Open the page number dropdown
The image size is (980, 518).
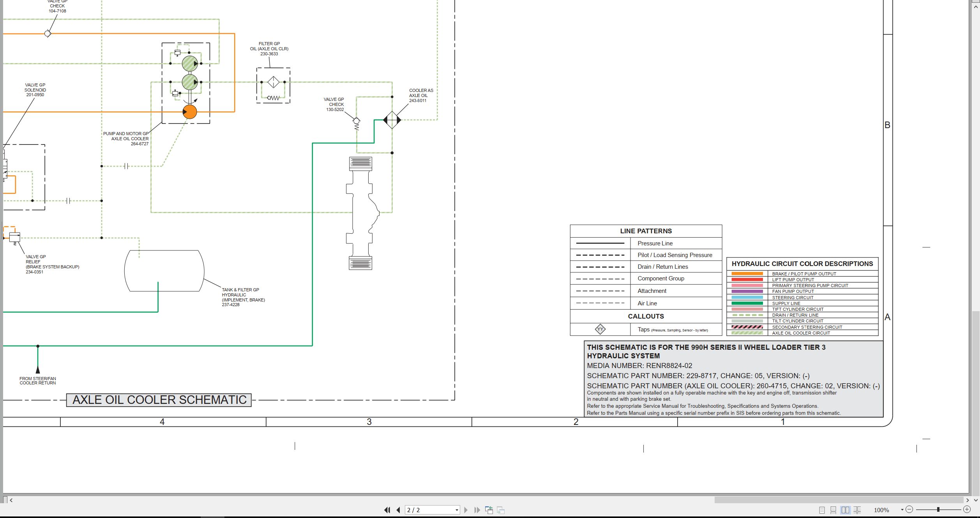click(x=457, y=510)
